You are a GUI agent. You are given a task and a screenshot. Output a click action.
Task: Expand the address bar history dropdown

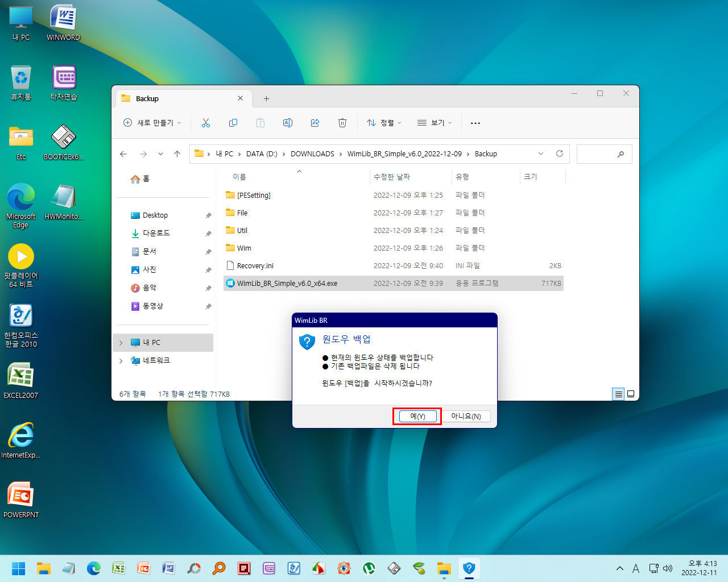coord(541,154)
